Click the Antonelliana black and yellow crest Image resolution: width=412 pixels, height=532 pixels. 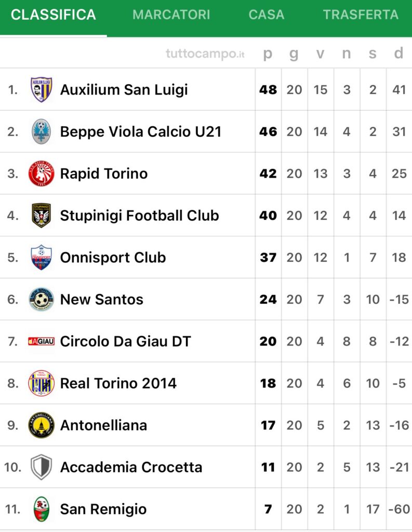point(41,425)
